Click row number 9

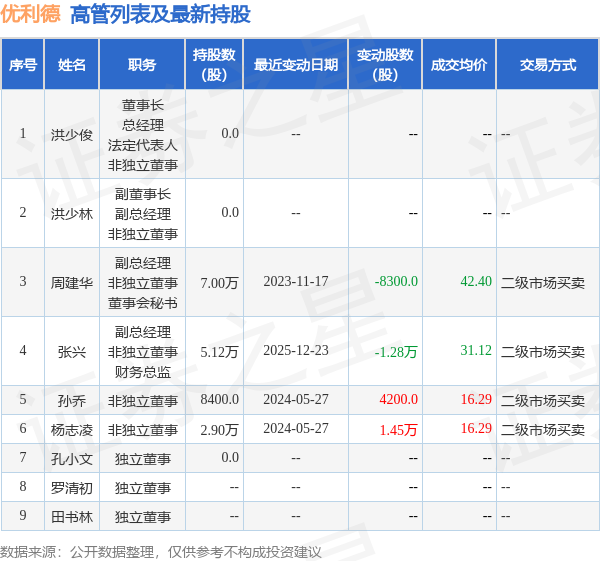point(23,515)
